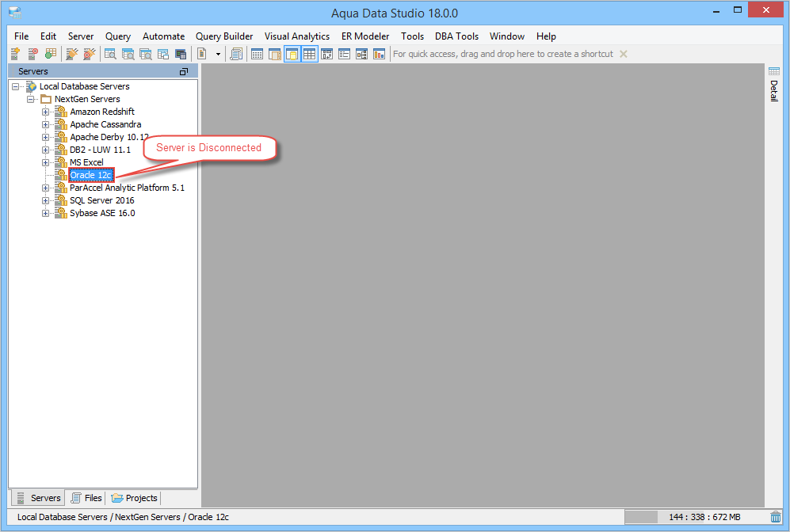
Task: Switch to the Servers bottom tab
Action: click(x=39, y=498)
